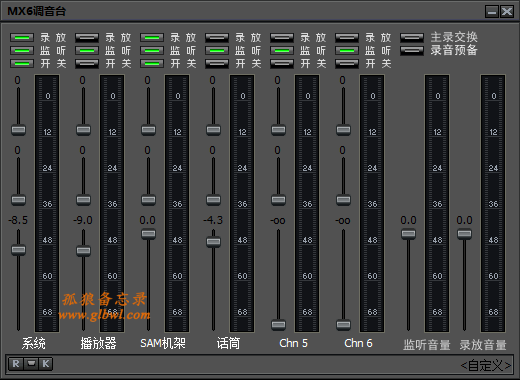Close the MX6调音台 window
The height and width of the screenshot is (380, 520).
tap(507, 12)
